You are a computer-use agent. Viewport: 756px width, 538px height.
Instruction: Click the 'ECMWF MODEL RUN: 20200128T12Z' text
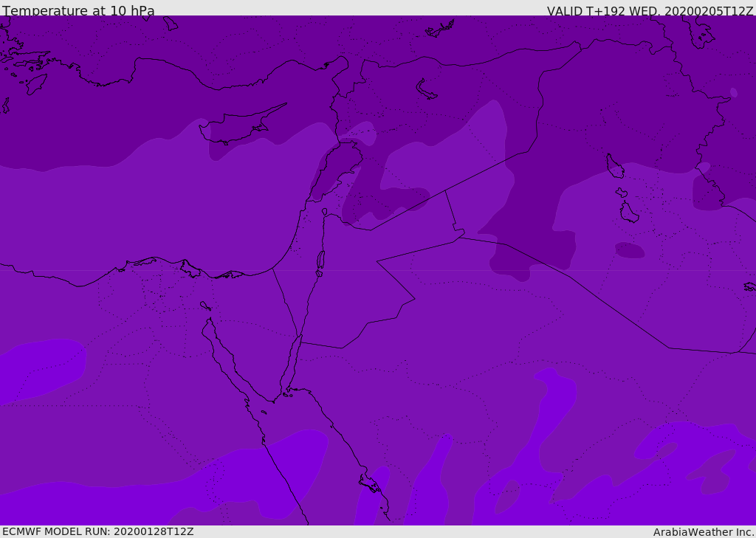pyautogui.click(x=98, y=531)
